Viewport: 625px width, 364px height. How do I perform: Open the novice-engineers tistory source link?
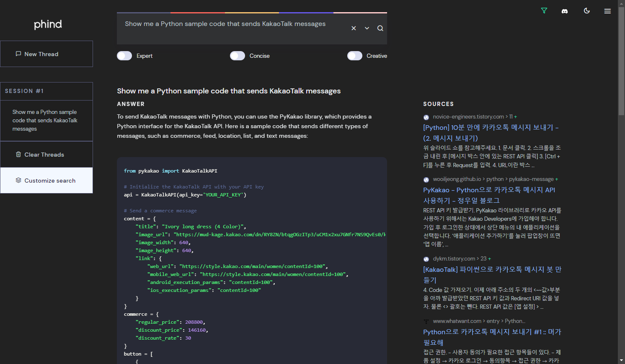tap(491, 132)
